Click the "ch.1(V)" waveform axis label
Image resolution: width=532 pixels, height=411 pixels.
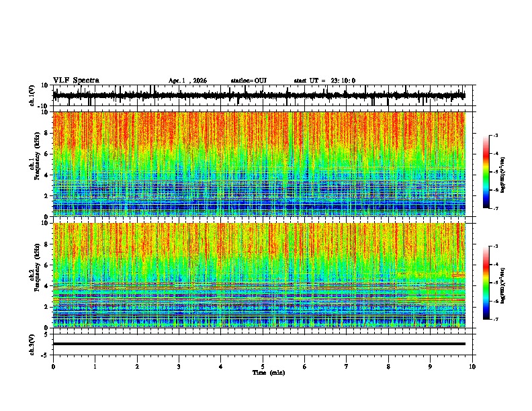[32, 95]
